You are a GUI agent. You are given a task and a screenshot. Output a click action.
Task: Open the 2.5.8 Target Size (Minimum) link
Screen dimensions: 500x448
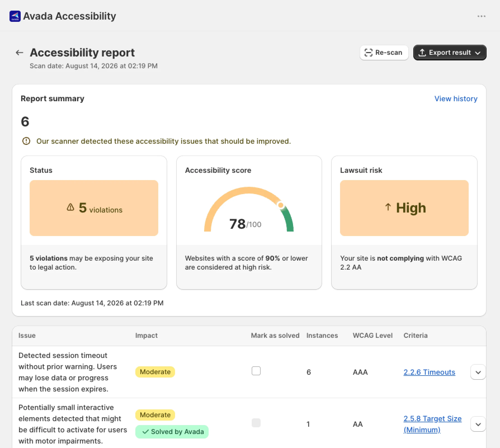[x=432, y=424]
